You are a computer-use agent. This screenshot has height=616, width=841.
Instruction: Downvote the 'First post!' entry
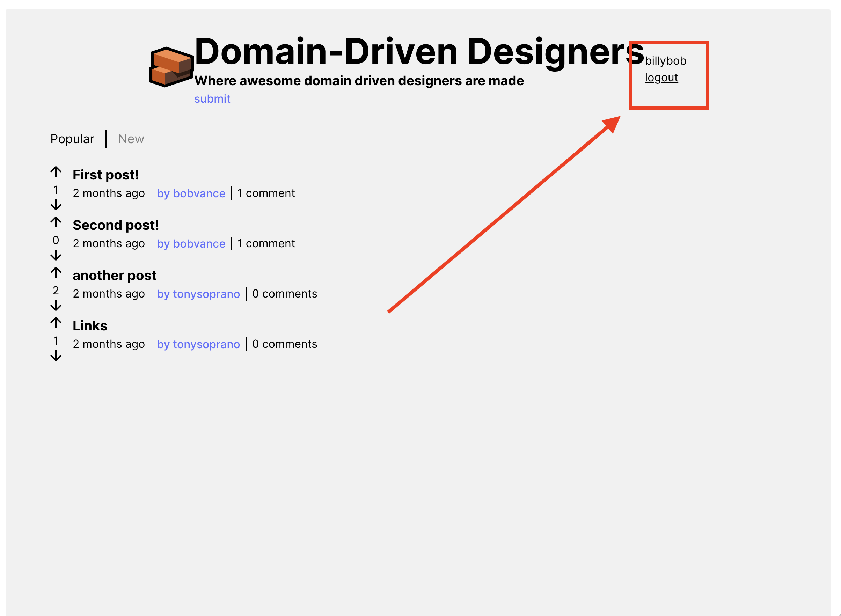point(56,205)
